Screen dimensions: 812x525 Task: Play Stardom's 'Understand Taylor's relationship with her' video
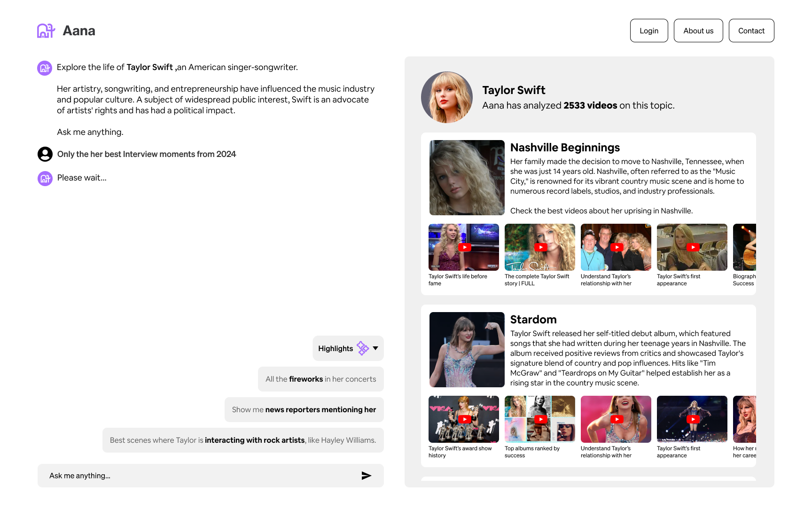tap(616, 419)
